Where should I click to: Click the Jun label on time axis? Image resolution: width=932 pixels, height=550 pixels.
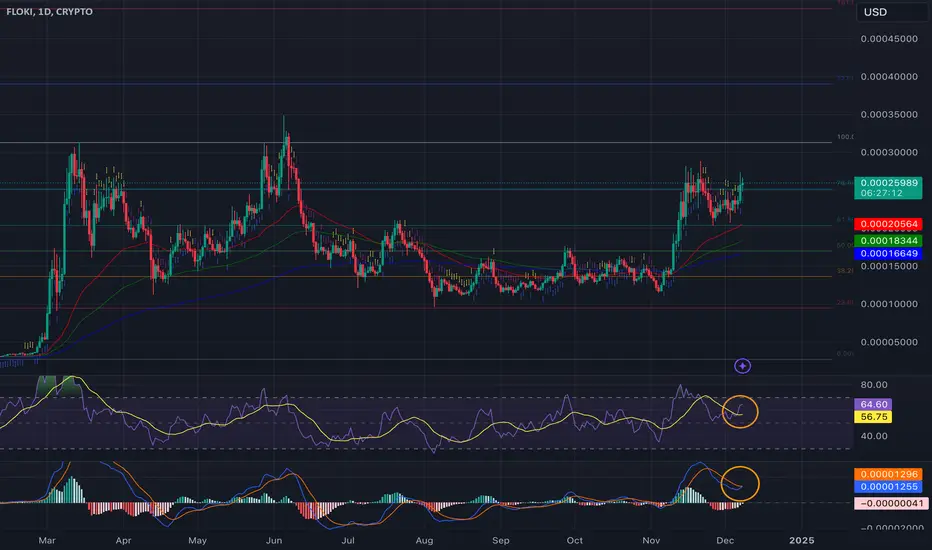[x=274, y=540]
